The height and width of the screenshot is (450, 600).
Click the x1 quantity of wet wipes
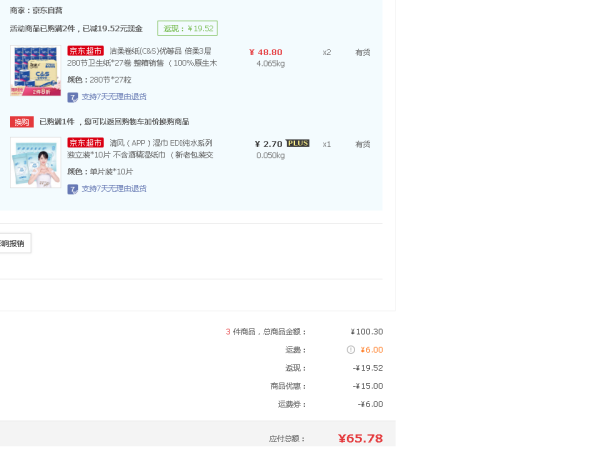pos(326,144)
